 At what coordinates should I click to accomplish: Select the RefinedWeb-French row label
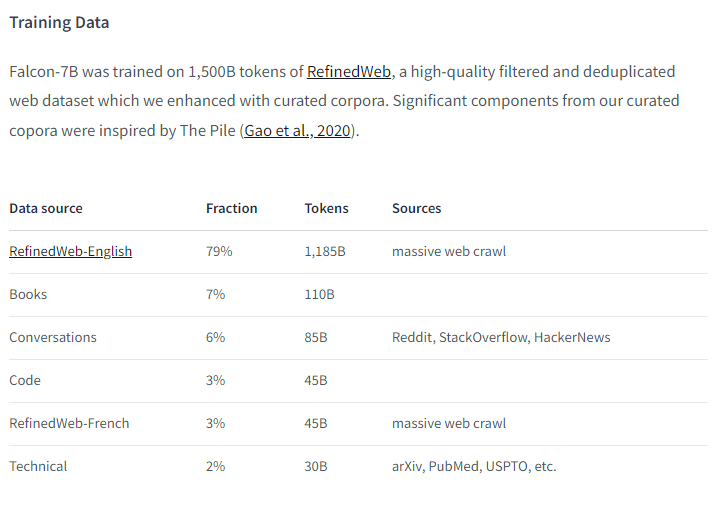69,423
